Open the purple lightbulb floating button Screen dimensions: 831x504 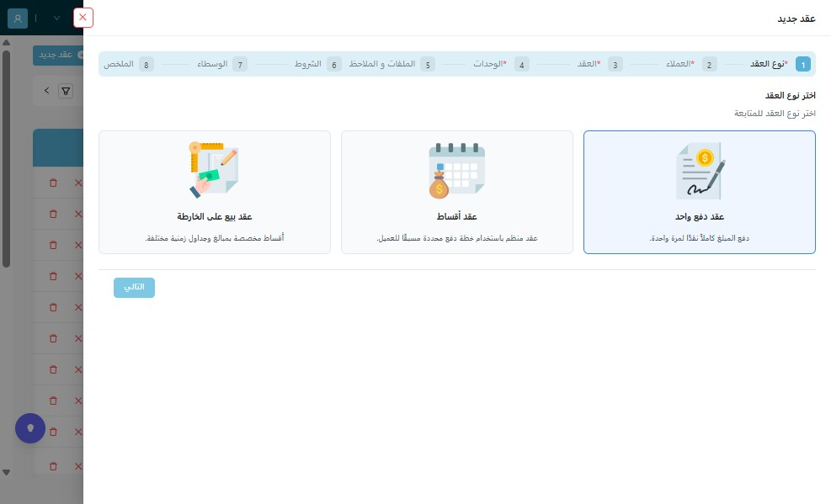pyautogui.click(x=30, y=428)
